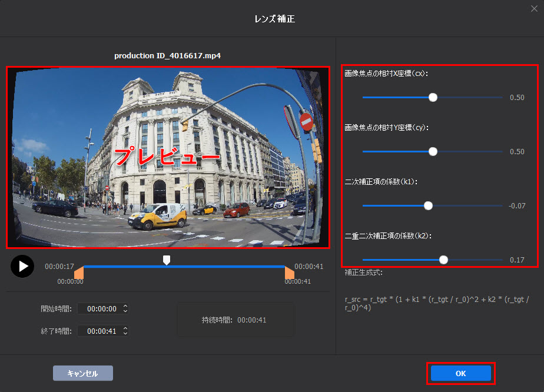Click the 持続時間 00:00:41 duration text

[234, 320]
